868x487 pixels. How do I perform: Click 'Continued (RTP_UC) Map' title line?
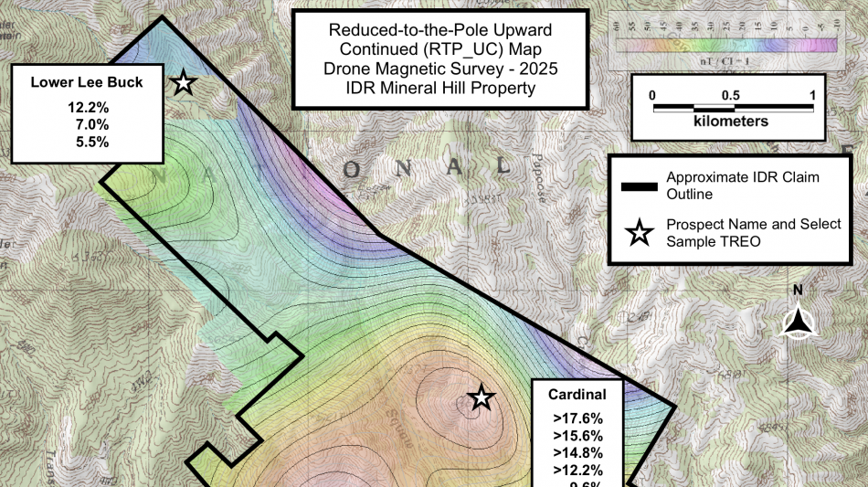click(x=440, y=49)
